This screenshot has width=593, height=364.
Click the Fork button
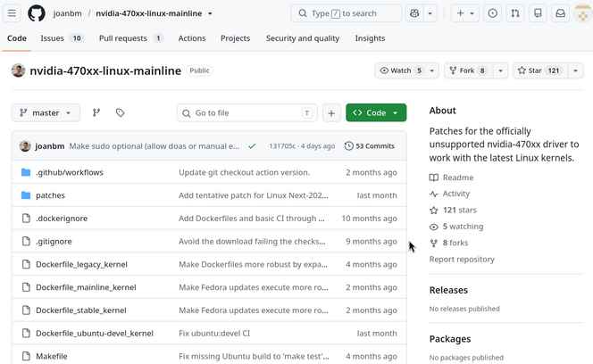click(467, 70)
